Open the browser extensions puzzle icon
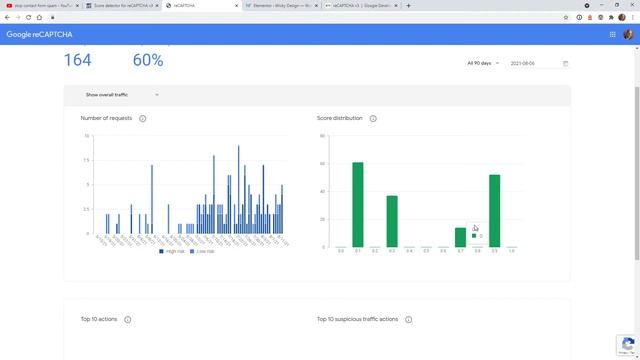The height and width of the screenshot is (360, 640). [611, 18]
